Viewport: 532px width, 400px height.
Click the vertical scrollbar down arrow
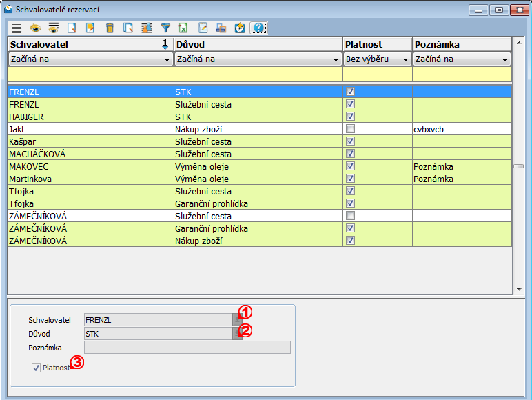518,290
